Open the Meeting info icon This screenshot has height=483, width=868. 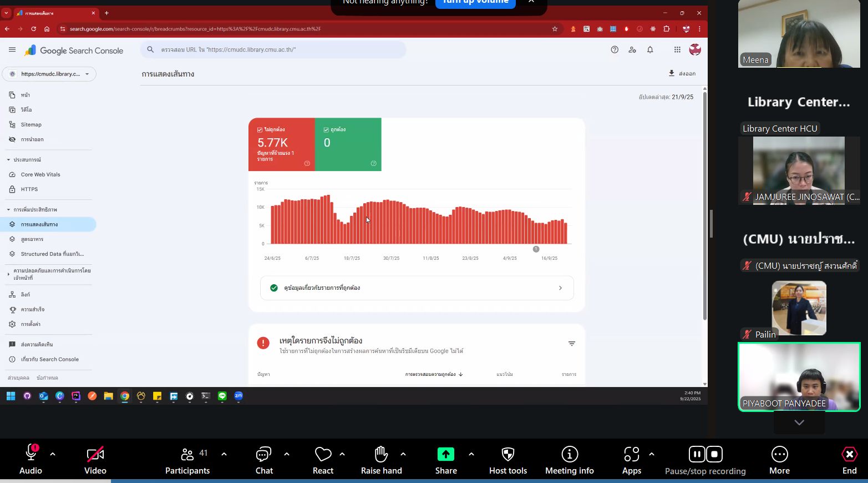pos(569,455)
